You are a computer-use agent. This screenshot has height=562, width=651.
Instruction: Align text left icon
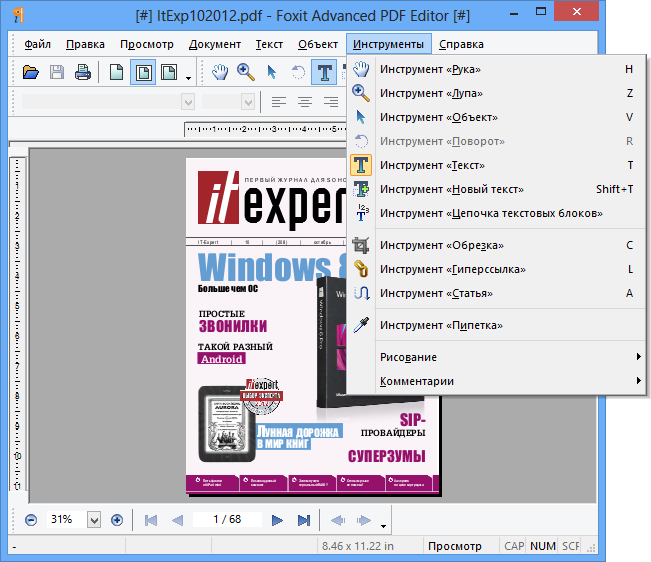tap(279, 102)
